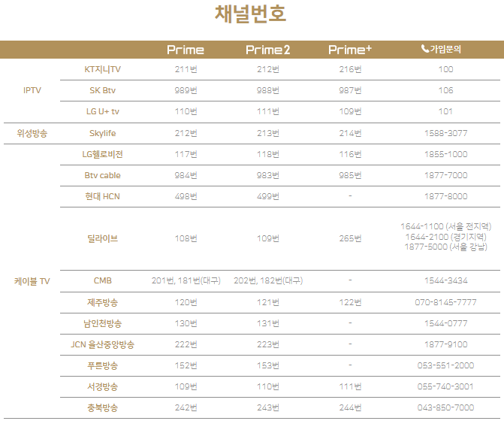Screen dimensions: 504x427
Task: Click 딜라이브 number 1644-2100 (경기지역)
Action: [446, 237]
